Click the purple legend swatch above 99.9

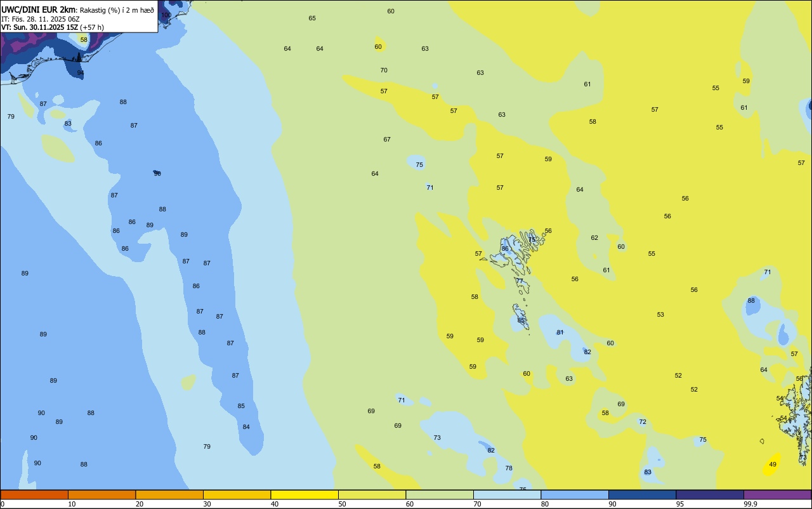(x=777, y=494)
